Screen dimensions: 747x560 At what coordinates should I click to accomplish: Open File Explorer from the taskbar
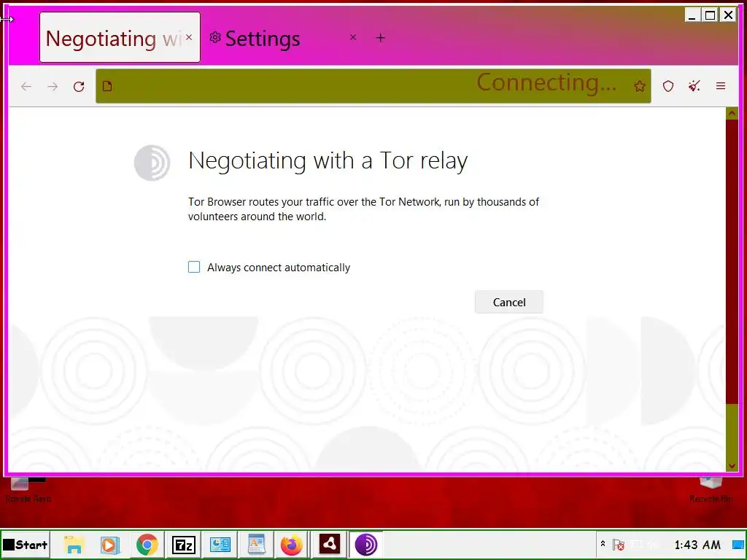click(74, 545)
